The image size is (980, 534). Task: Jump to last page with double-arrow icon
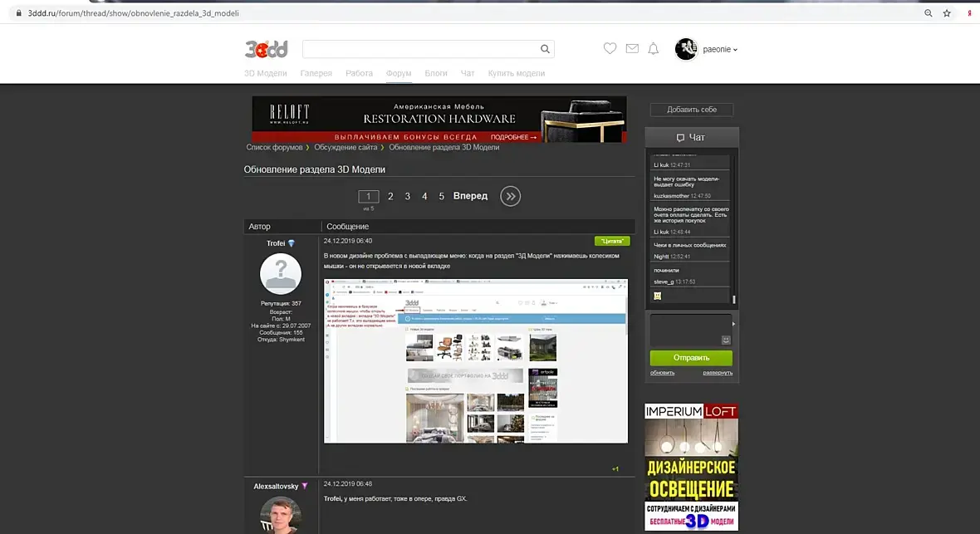coord(510,196)
